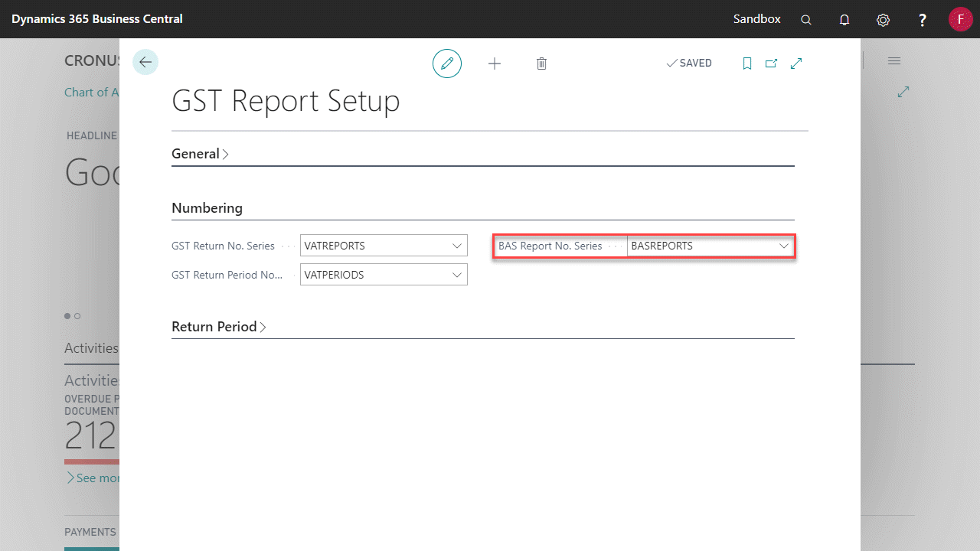980x551 pixels.
Task: Open hamburger menu in background Role Center
Action: (x=894, y=60)
